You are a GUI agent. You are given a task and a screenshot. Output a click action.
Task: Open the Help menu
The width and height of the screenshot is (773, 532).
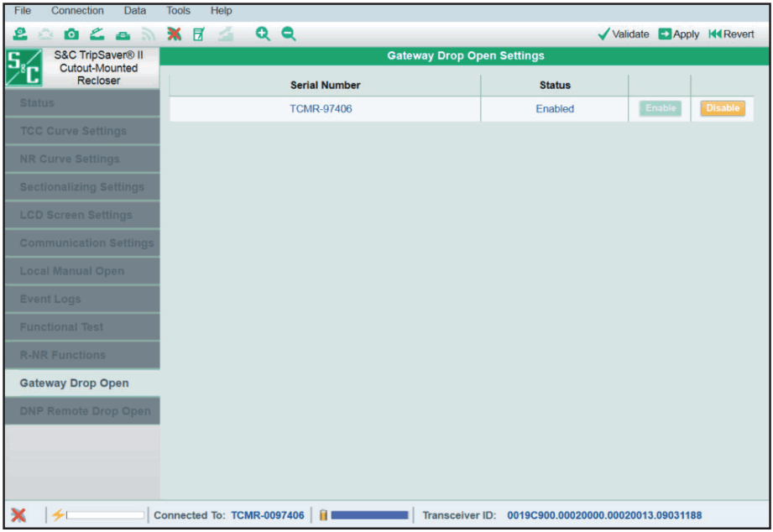coord(222,10)
